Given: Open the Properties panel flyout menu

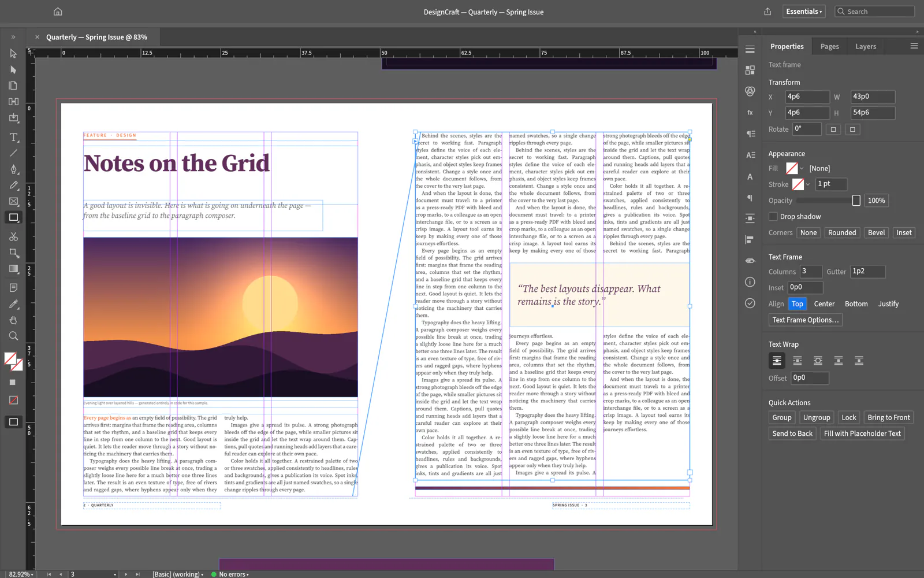Looking at the screenshot, I should pos(914,46).
